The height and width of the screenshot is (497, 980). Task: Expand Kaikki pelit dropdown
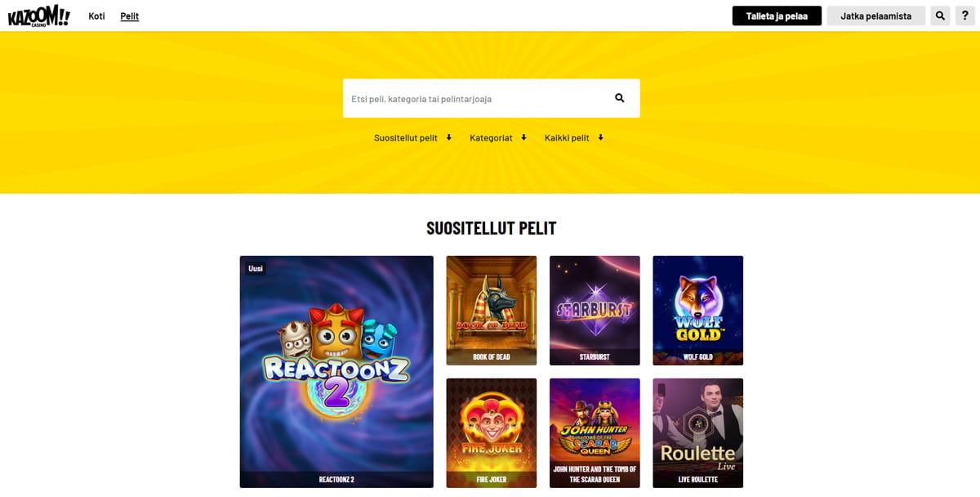[x=574, y=137]
